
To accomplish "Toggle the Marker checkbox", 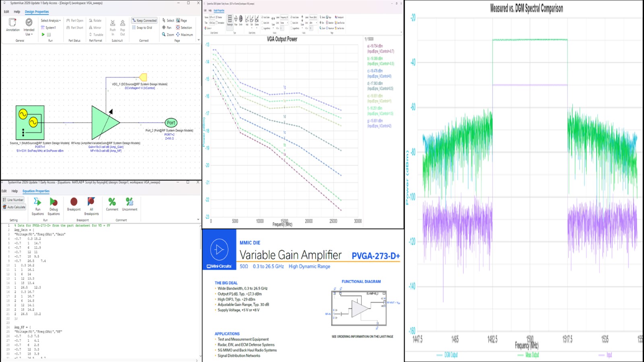I will (x=219, y=17).
